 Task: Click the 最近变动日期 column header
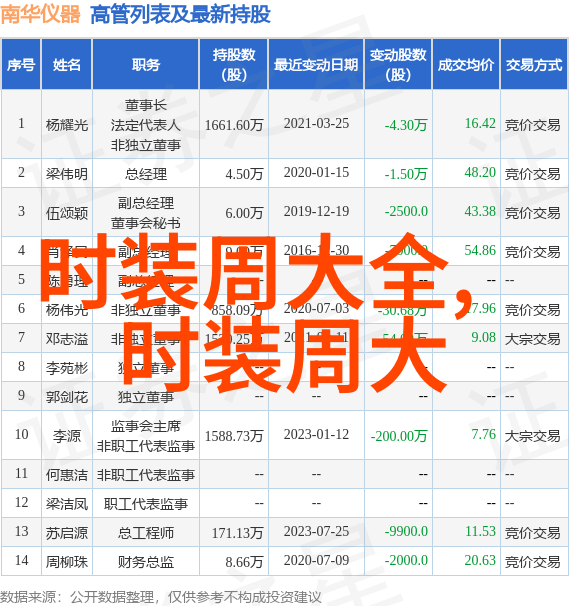(316, 64)
